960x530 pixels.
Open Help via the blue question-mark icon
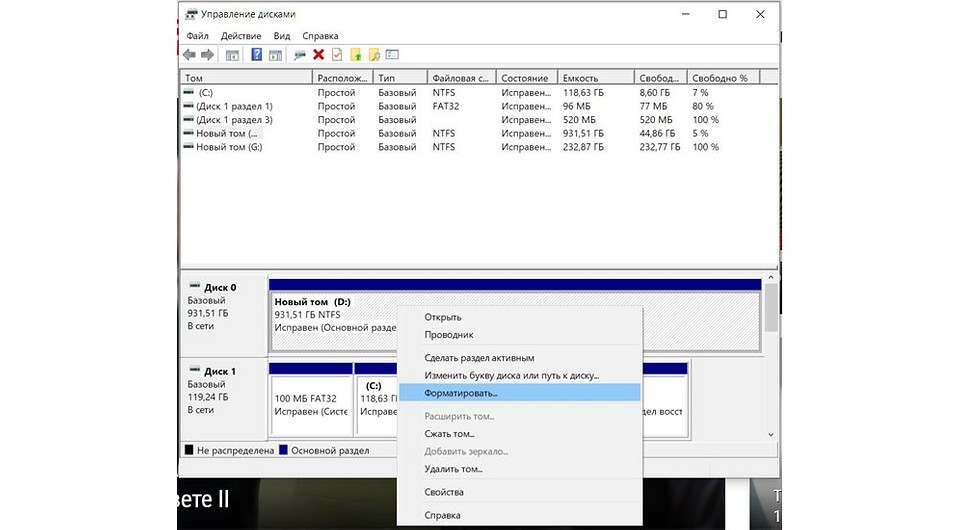[257, 55]
